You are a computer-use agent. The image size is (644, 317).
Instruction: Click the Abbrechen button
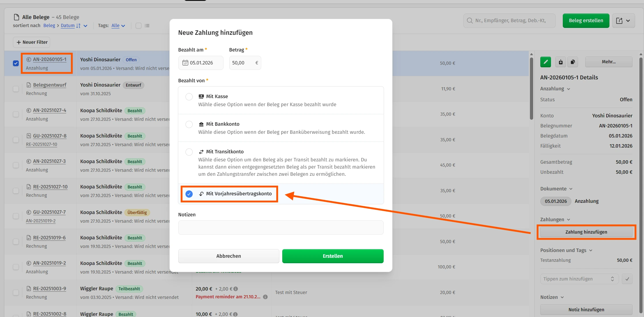228,256
